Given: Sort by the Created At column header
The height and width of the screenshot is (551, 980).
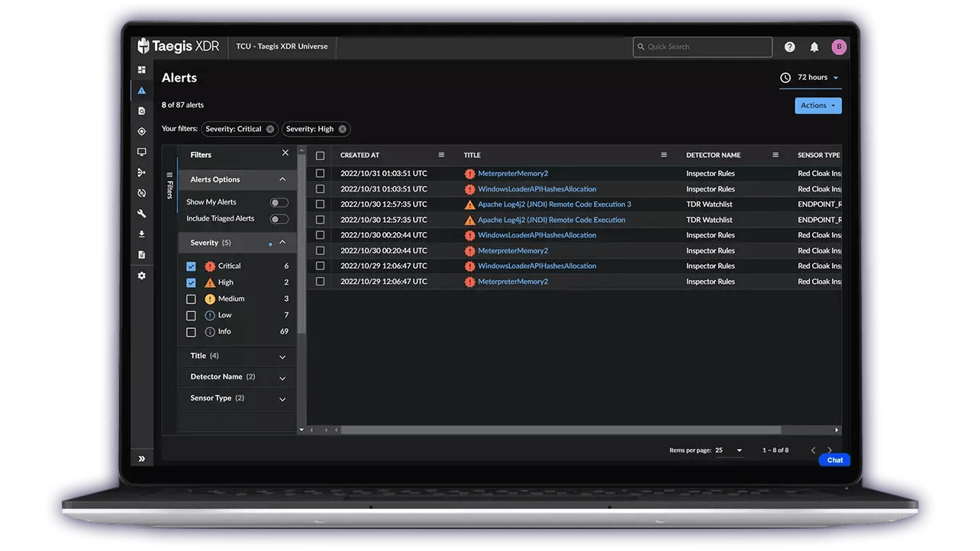Looking at the screenshot, I should [x=359, y=155].
